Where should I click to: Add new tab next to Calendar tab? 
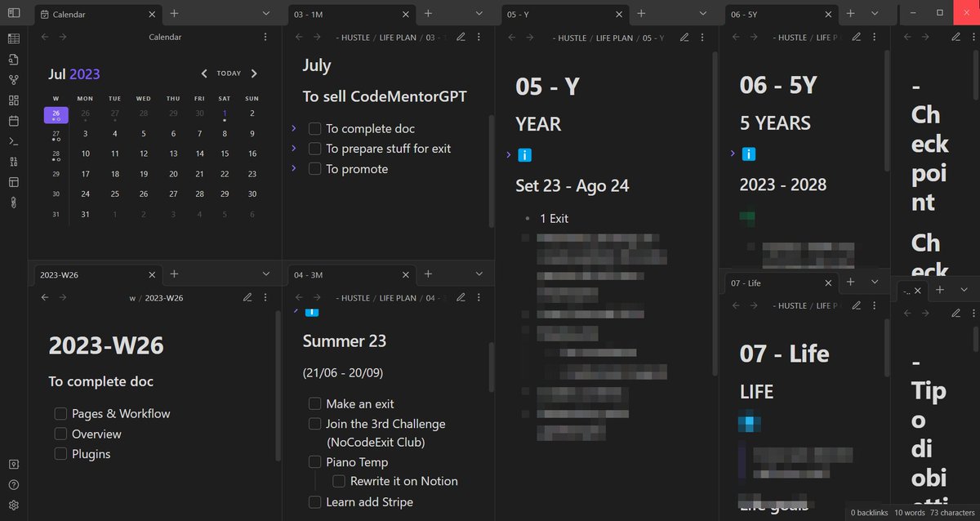point(174,14)
